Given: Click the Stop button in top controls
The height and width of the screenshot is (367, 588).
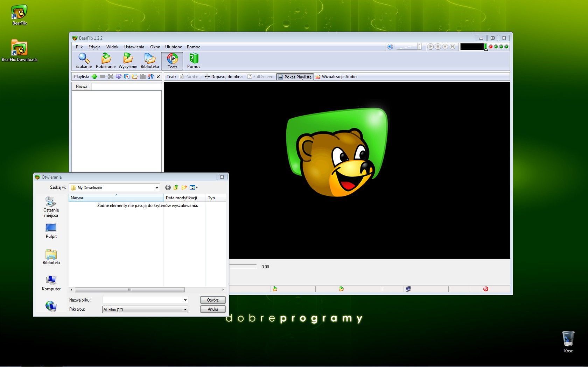Looking at the screenshot, I should click(x=438, y=47).
